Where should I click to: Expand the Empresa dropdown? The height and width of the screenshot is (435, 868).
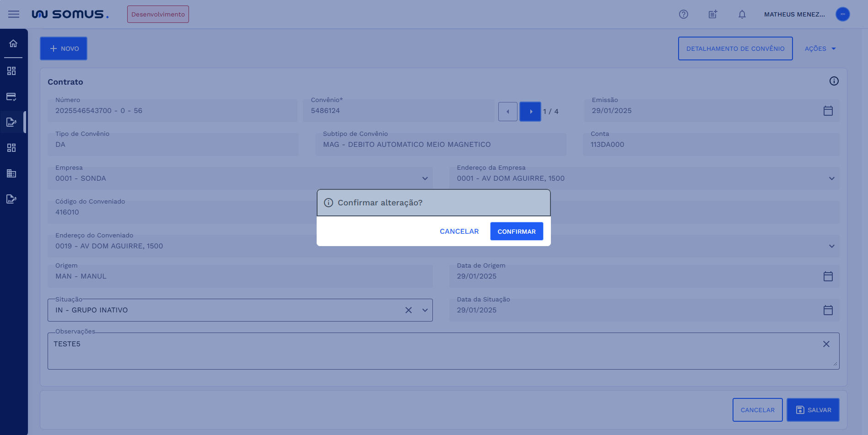click(x=425, y=178)
